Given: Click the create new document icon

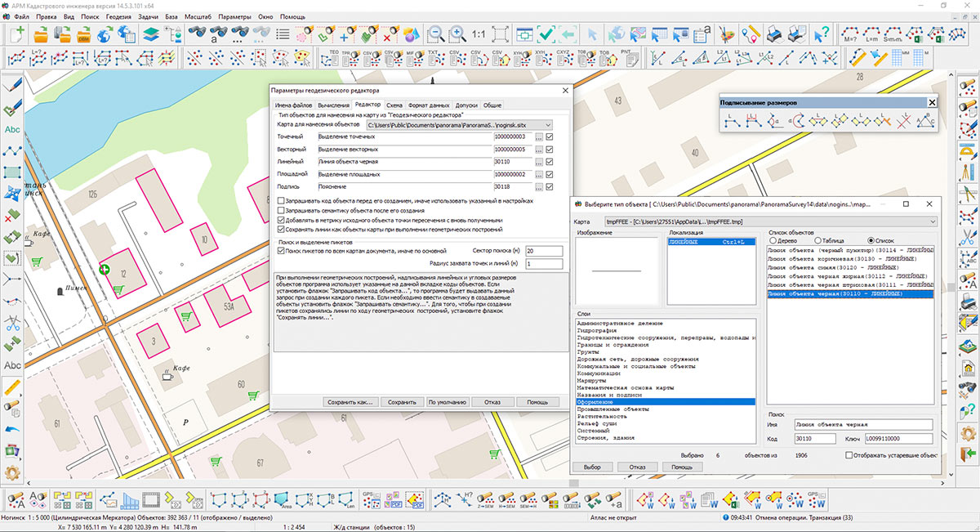Looking at the screenshot, I should pyautogui.click(x=16, y=34).
